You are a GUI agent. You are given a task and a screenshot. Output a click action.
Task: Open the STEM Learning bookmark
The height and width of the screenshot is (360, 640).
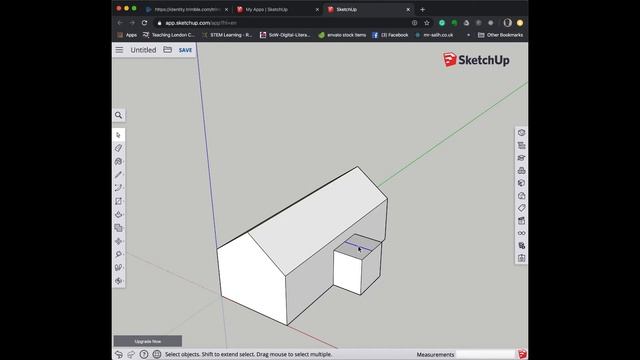click(227, 35)
